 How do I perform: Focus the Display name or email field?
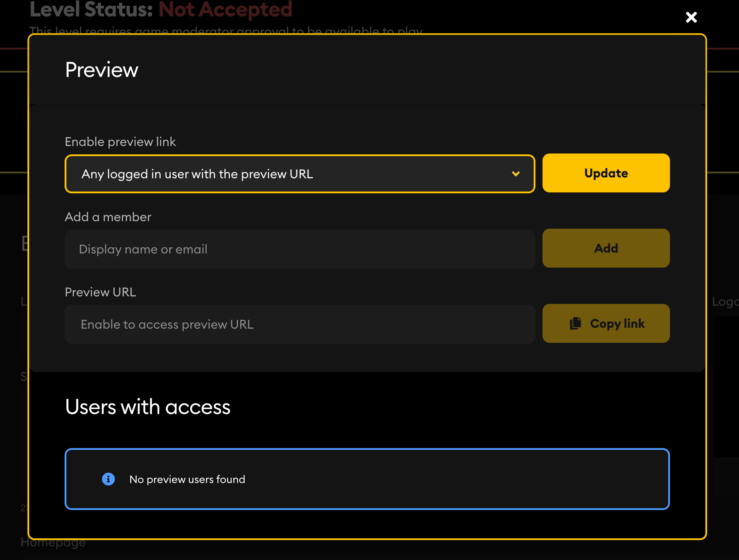click(x=299, y=249)
